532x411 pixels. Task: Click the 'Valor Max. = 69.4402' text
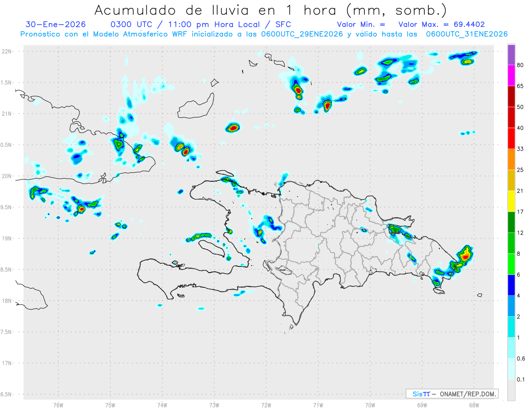coord(442,24)
